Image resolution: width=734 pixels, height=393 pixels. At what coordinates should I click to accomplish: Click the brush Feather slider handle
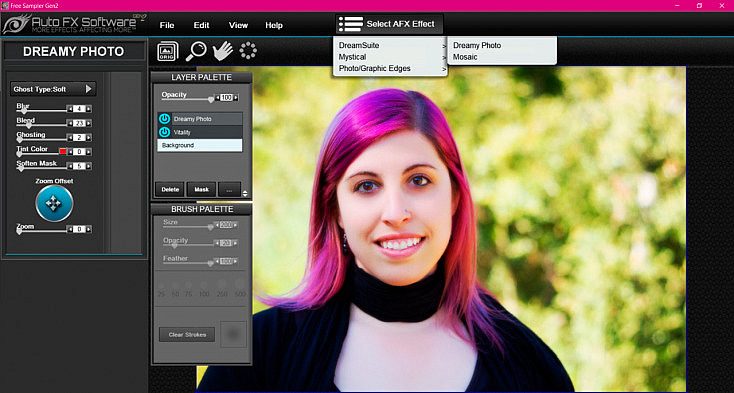211,263
